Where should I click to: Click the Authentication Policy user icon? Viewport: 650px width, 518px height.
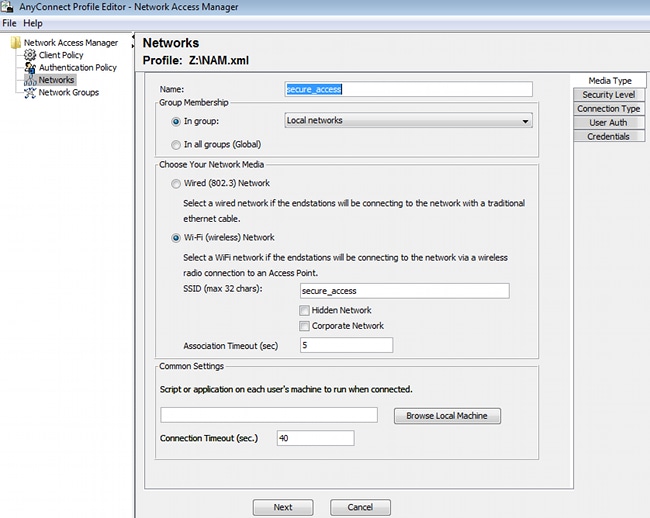click(30, 67)
